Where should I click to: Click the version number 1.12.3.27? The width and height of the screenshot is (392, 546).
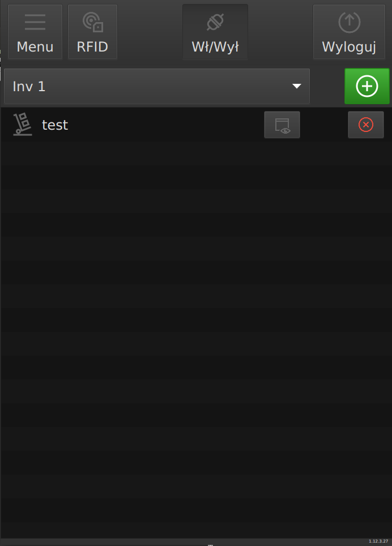point(378,541)
